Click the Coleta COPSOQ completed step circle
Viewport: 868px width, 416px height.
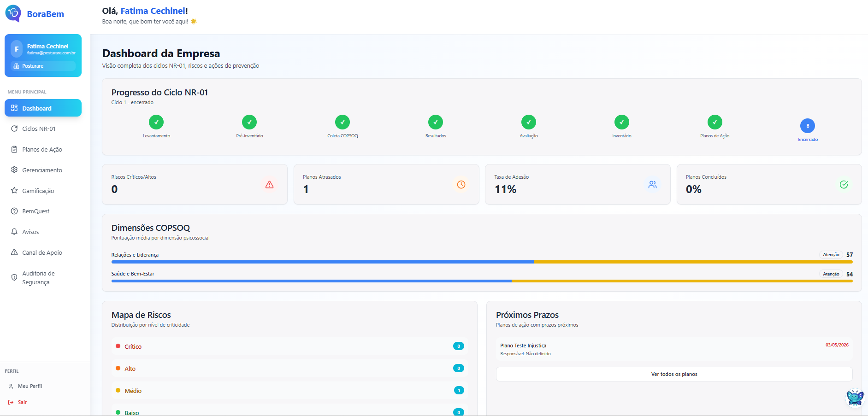[x=342, y=122]
